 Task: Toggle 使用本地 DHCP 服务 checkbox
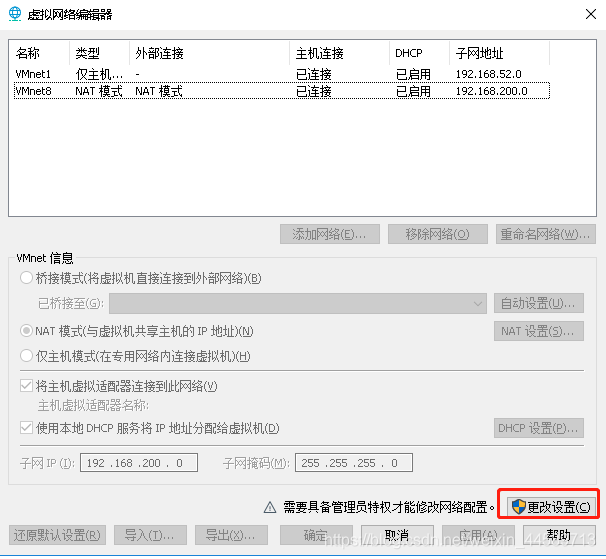26,428
